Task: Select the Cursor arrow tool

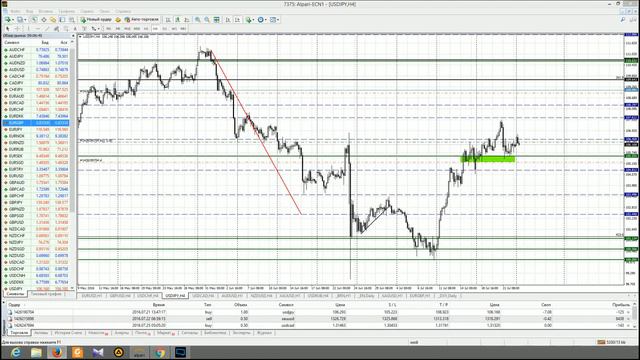Action: point(7,29)
